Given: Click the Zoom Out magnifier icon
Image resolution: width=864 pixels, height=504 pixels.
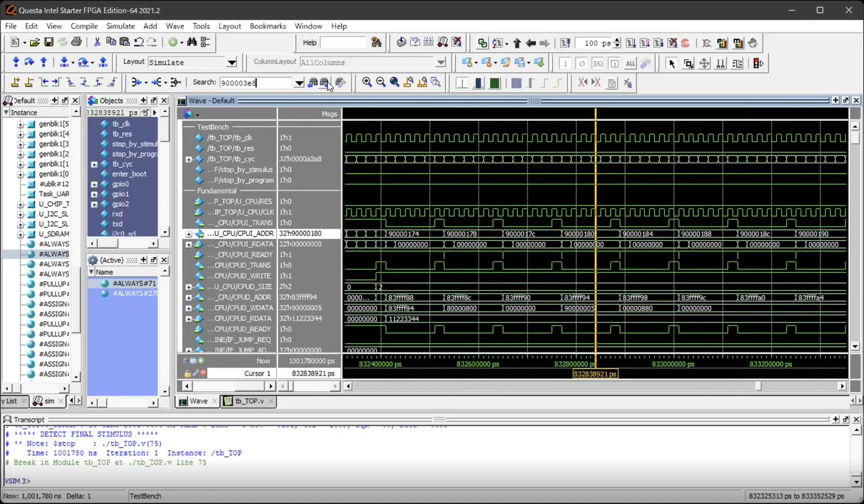Looking at the screenshot, I should click(381, 82).
